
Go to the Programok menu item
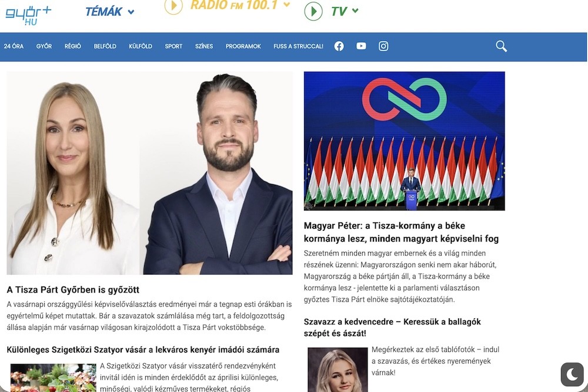click(243, 46)
